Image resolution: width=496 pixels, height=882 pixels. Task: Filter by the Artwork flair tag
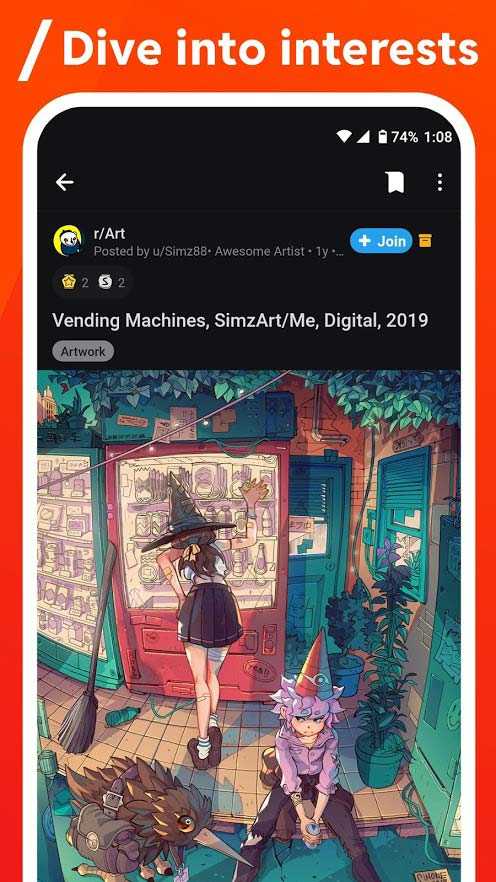(83, 352)
